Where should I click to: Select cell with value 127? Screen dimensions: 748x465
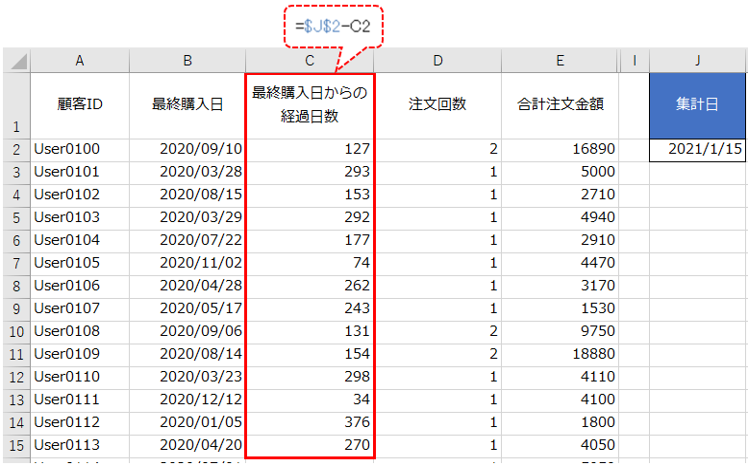[310, 150]
